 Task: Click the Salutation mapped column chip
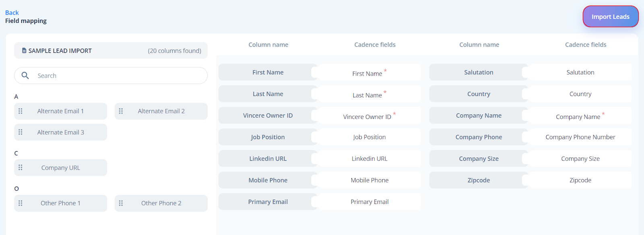click(479, 72)
